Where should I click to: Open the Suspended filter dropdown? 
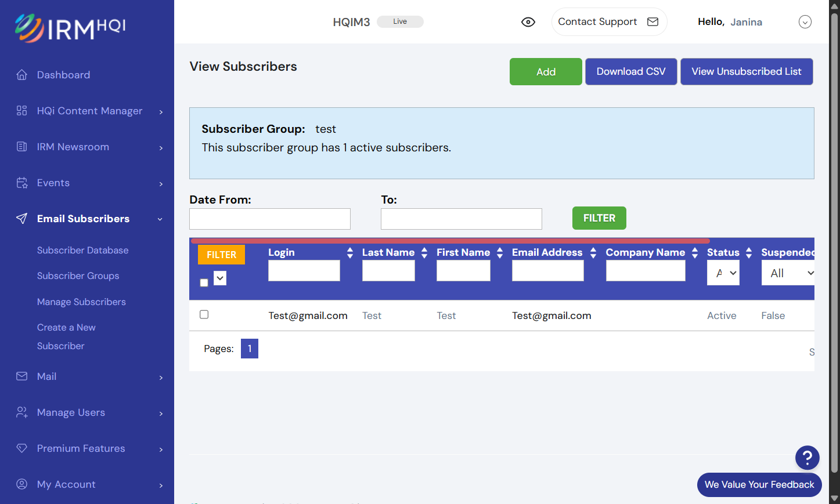788,273
